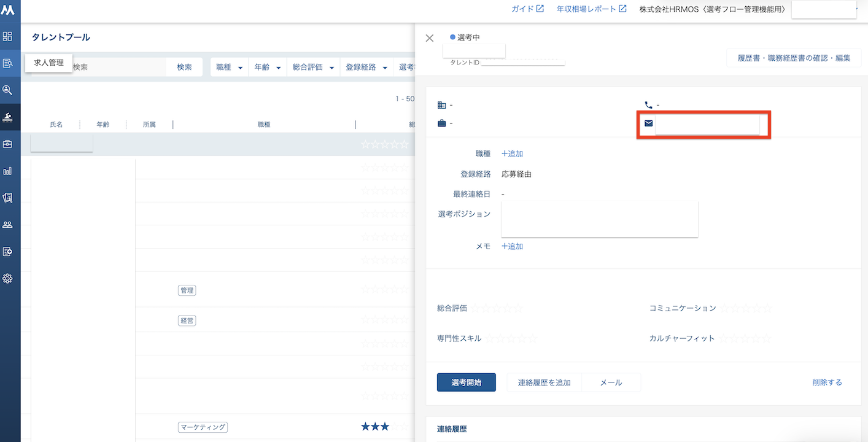Close the talent detail panel with the X
This screenshot has height=442, width=868.
(x=430, y=38)
